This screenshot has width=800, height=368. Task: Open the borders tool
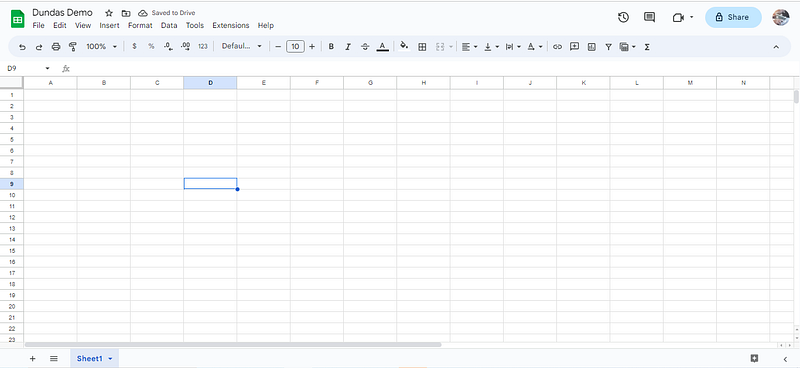(422, 46)
